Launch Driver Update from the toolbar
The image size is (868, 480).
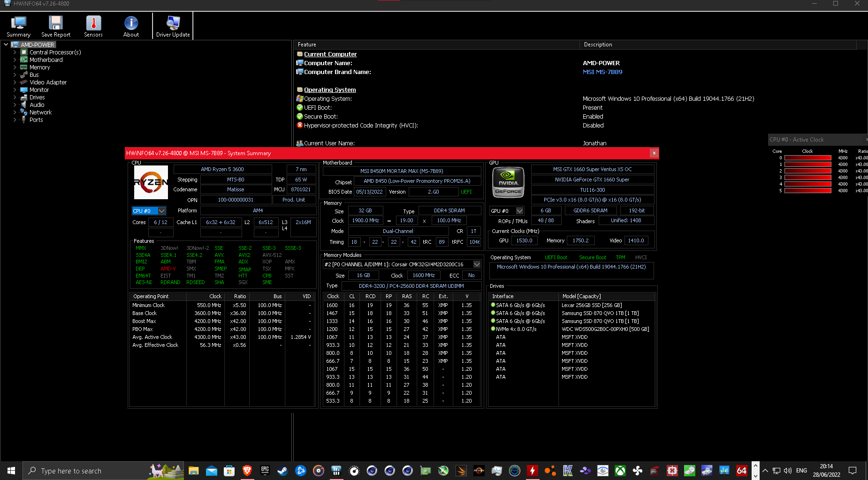pyautogui.click(x=173, y=27)
